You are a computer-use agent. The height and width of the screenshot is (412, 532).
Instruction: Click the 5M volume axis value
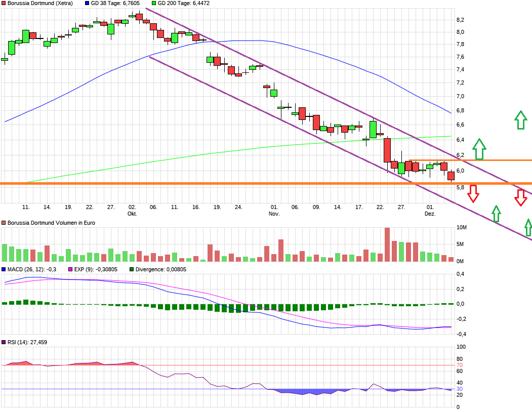click(461, 244)
